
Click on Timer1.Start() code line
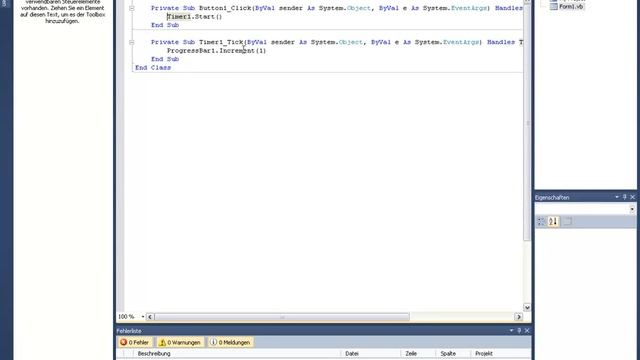coord(194,17)
